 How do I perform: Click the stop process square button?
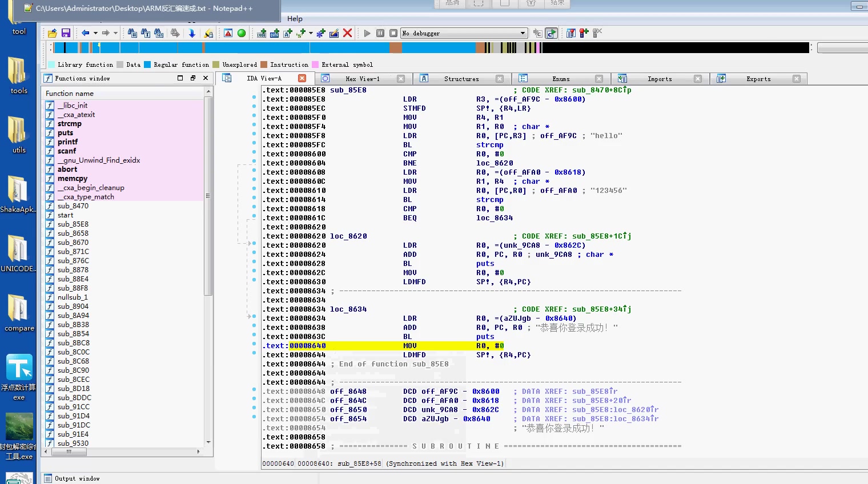(393, 34)
